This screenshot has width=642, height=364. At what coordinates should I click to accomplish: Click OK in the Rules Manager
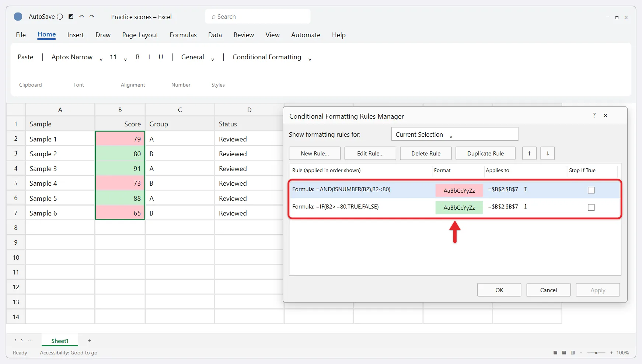[x=499, y=290]
